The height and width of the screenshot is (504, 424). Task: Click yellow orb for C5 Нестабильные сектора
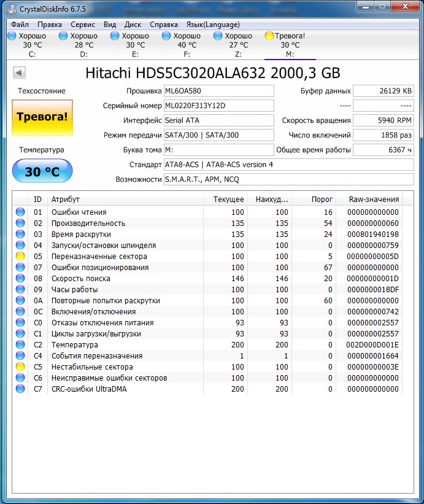[x=20, y=366]
